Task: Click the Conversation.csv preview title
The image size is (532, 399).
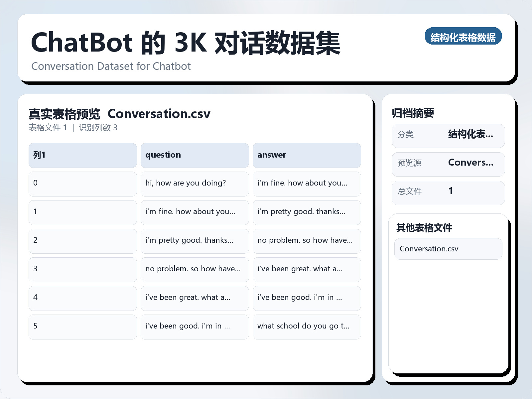Action: pyautogui.click(x=159, y=114)
